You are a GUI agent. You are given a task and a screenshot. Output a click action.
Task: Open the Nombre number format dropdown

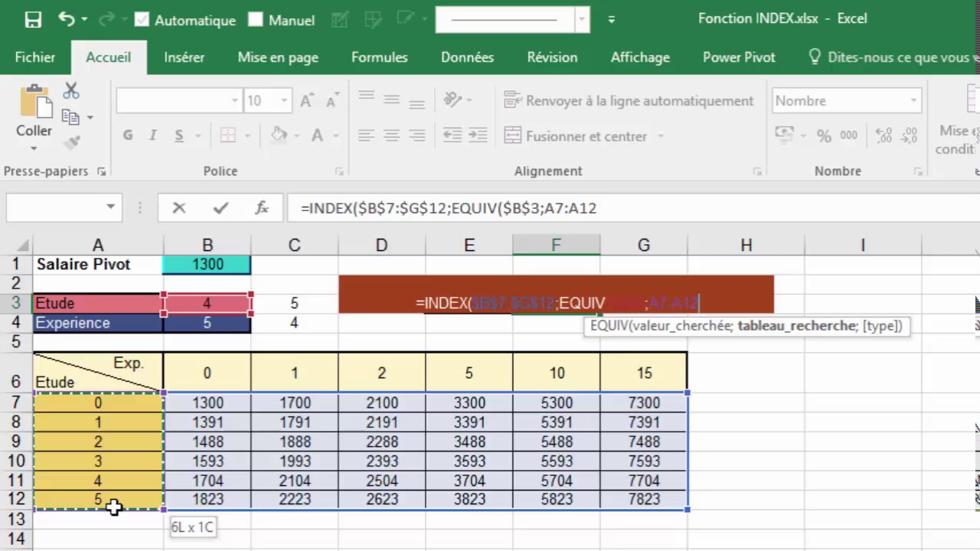point(913,100)
